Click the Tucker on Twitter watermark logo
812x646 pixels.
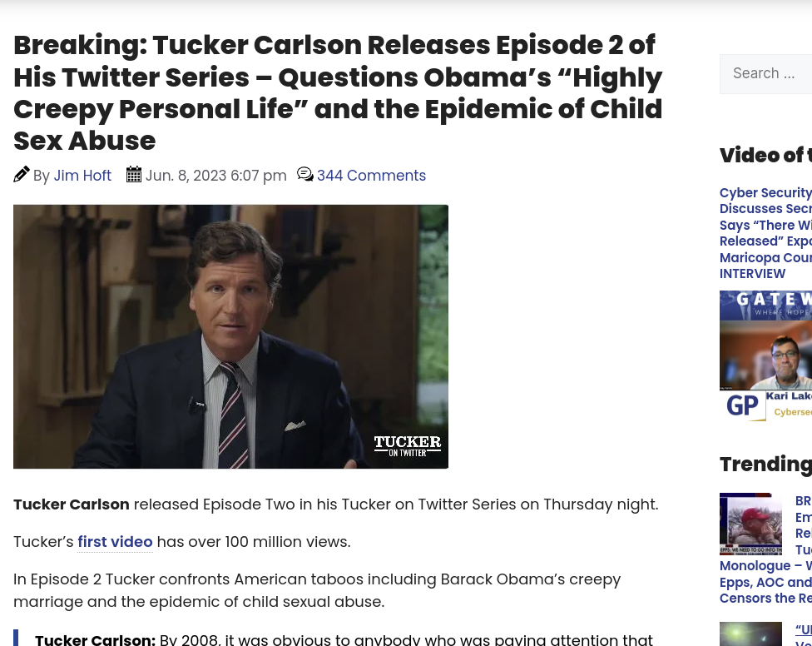click(x=408, y=446)
